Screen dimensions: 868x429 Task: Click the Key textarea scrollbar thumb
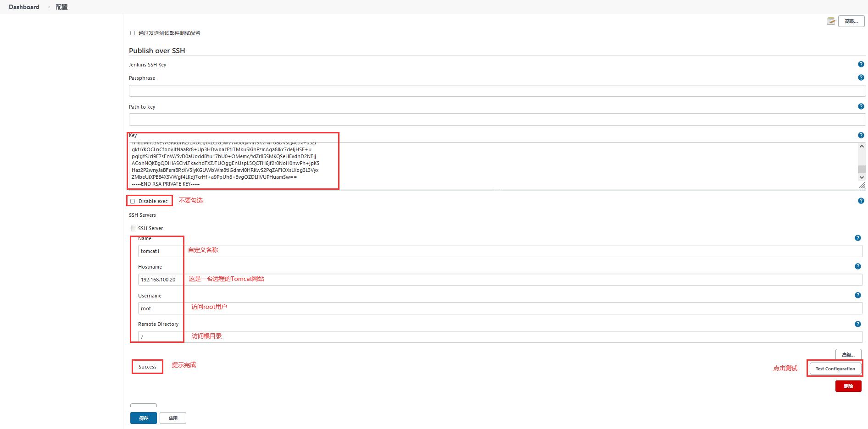click(x=862, y=170)
